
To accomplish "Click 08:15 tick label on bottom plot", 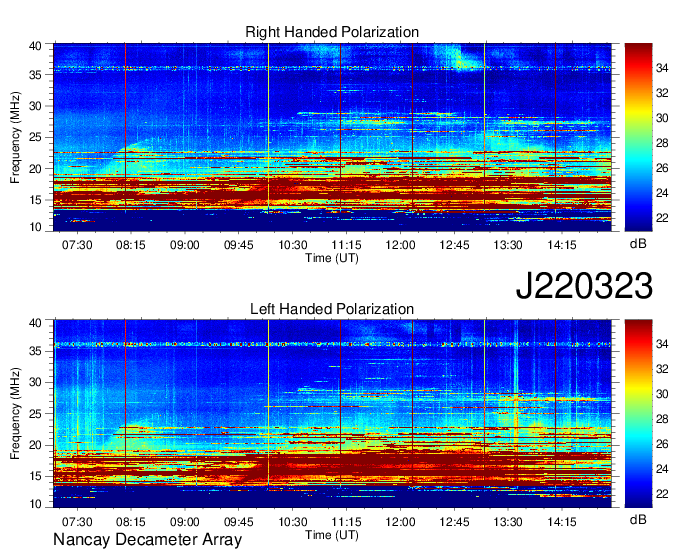I will click(131, 522).
